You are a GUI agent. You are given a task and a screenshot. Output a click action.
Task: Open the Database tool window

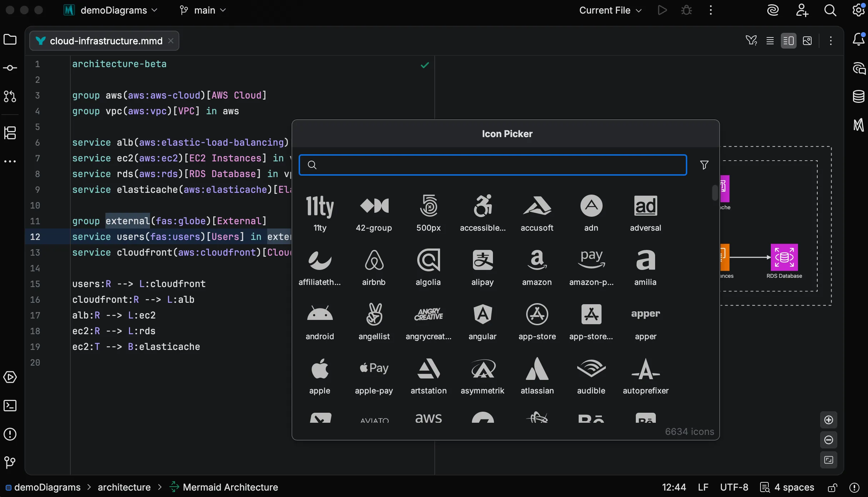pyautogui.click(x=859, y=96)
